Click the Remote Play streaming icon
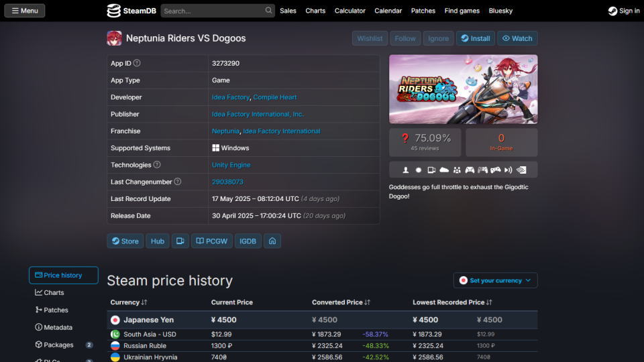The height and width of the screenshot is (362, 644). click(508, 170)
